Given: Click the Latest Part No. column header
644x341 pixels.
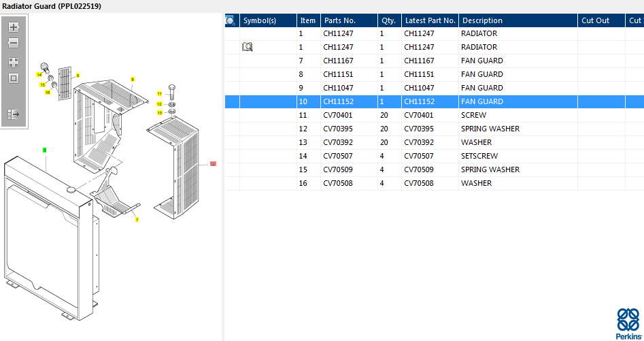Looking at the screenshot, I should pos(430,20).
